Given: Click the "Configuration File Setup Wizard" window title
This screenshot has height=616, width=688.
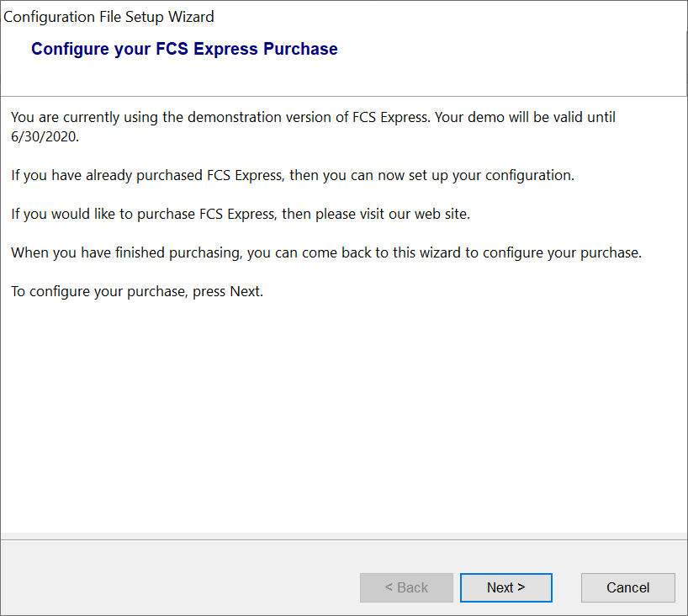Looking at the screenshot, I should [x=109, y=17].
